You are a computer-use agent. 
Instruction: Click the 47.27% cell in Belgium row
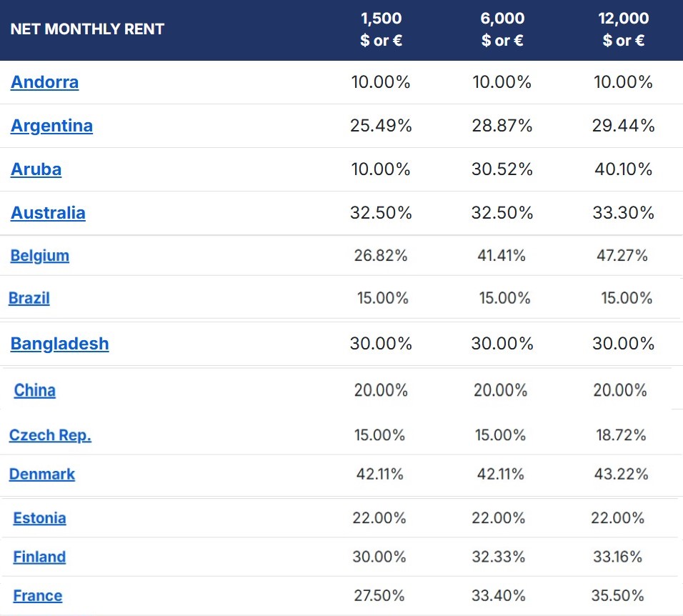click(622, 255)
